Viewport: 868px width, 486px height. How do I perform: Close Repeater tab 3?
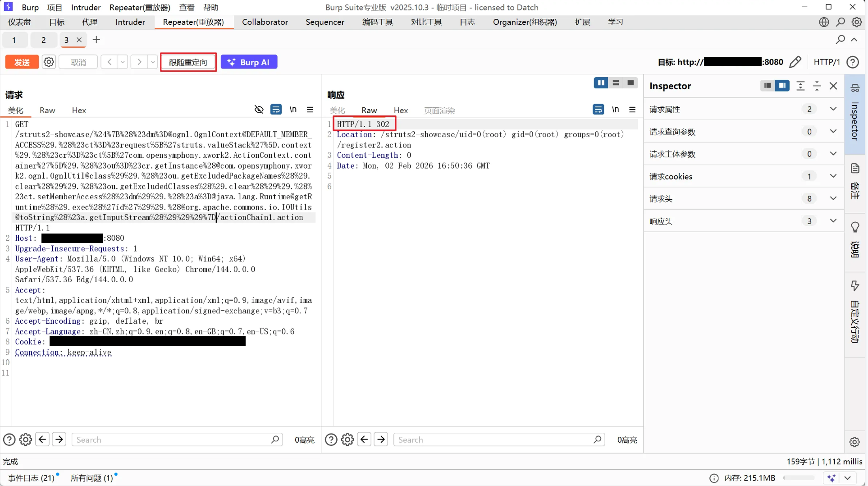click(79, 40)
